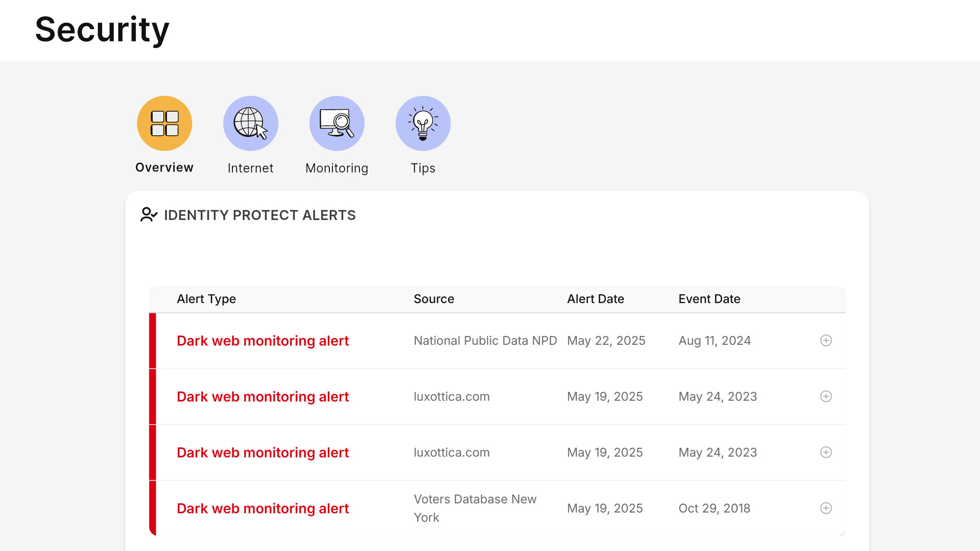Image resolution: width=980 pixels, height=551 pixels.
Task: Select the Overview tab label
Action: 164,168
